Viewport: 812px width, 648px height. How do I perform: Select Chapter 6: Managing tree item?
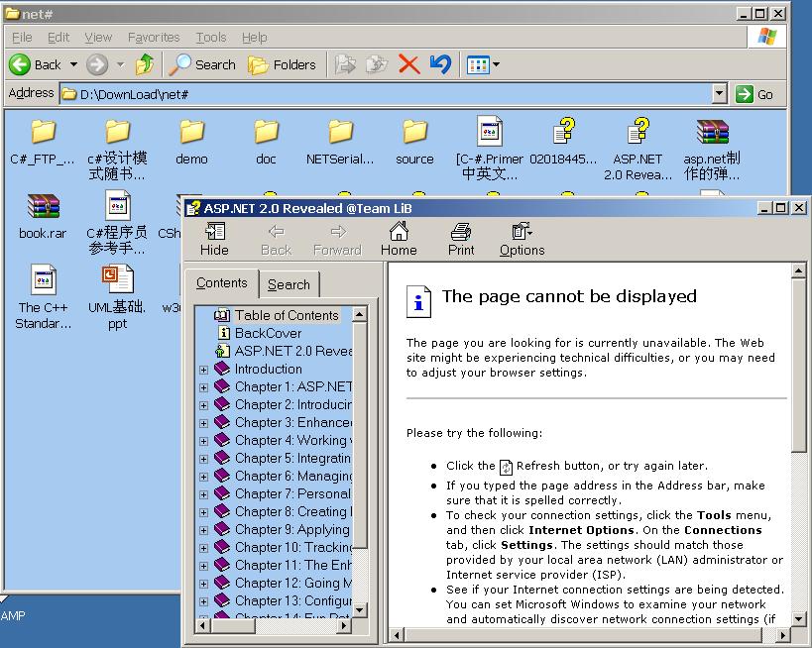pos(293,476)
